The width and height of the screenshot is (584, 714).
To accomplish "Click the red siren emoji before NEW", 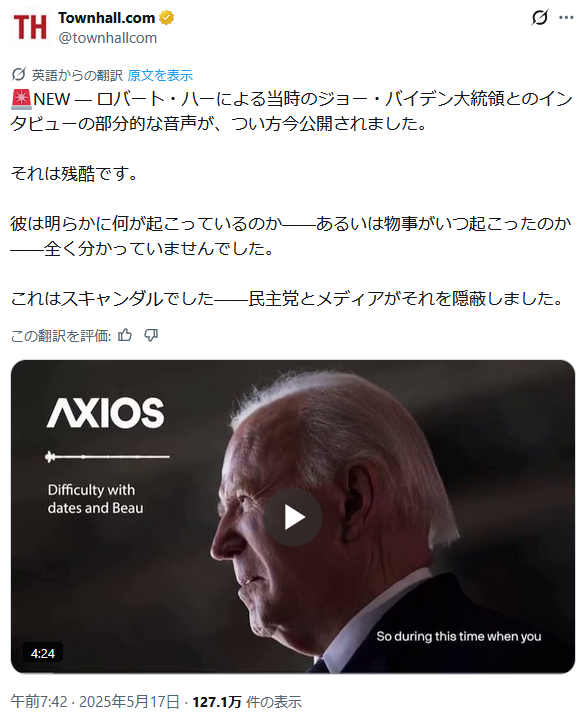I will (x=21, y=100).
